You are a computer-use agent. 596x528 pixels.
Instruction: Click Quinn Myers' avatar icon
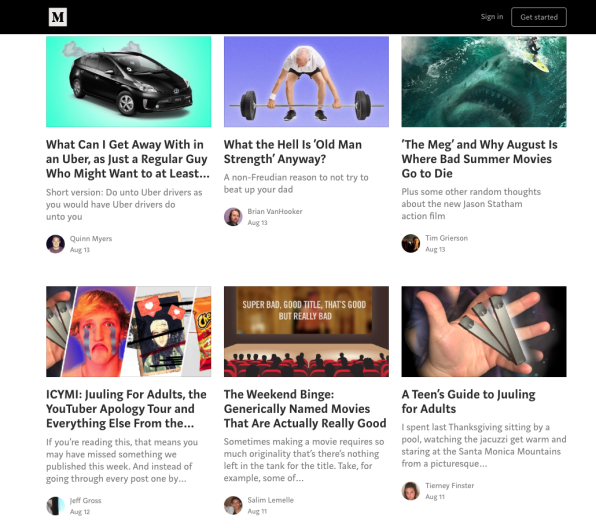pos(55,244)
